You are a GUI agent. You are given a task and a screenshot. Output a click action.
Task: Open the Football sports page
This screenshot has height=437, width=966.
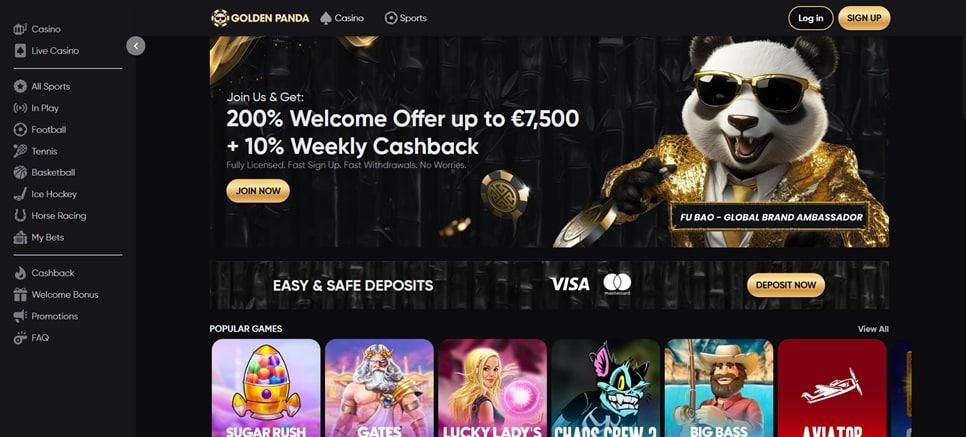point(40,129)
